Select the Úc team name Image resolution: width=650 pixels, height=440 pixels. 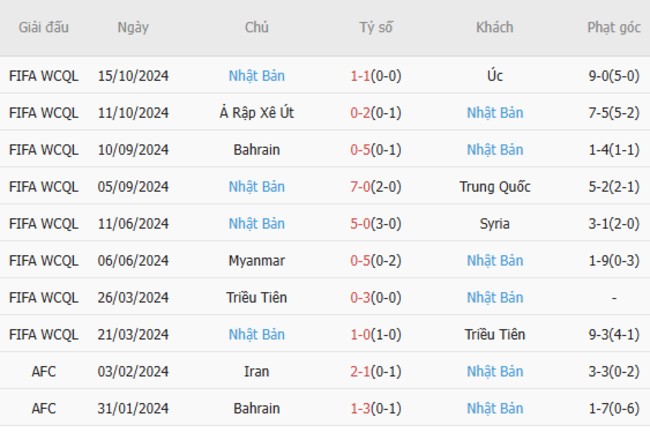tap(495, 76)
